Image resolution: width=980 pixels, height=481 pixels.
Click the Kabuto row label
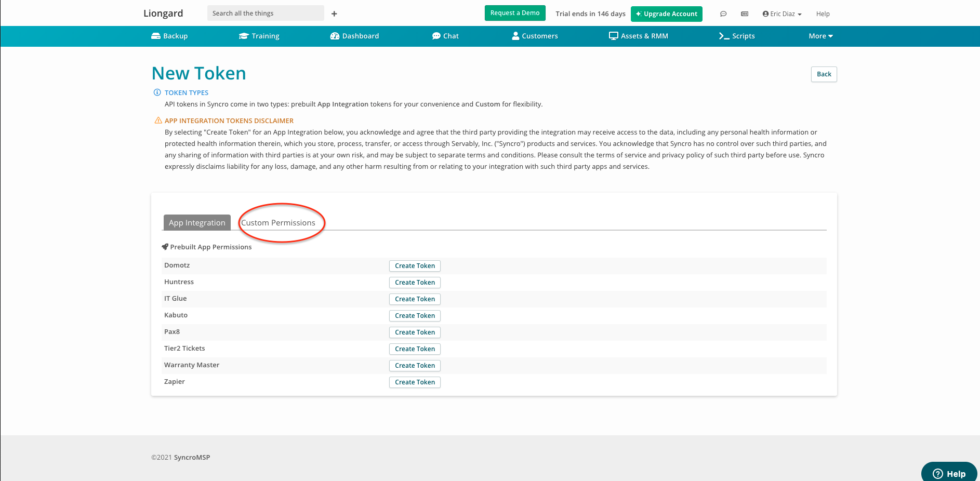(x=176, y=315)
